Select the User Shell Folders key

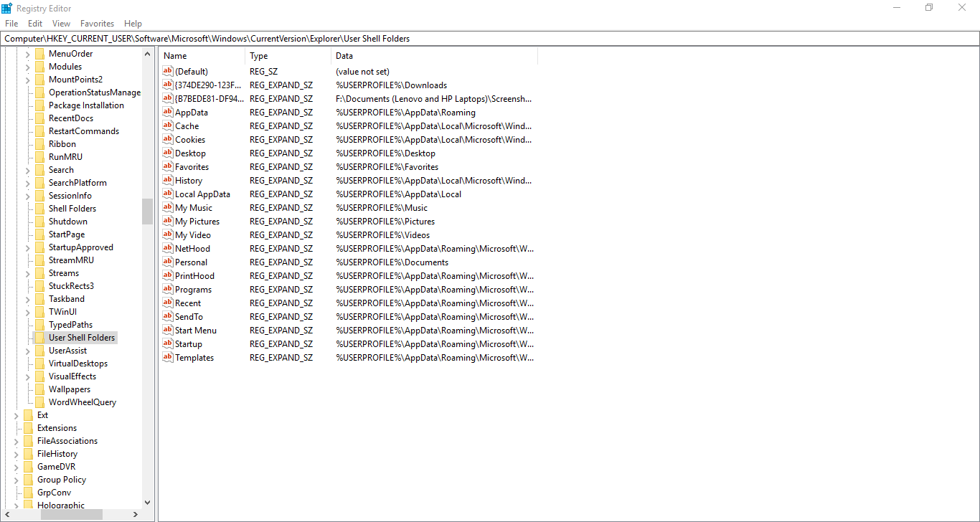coord(82,338)
